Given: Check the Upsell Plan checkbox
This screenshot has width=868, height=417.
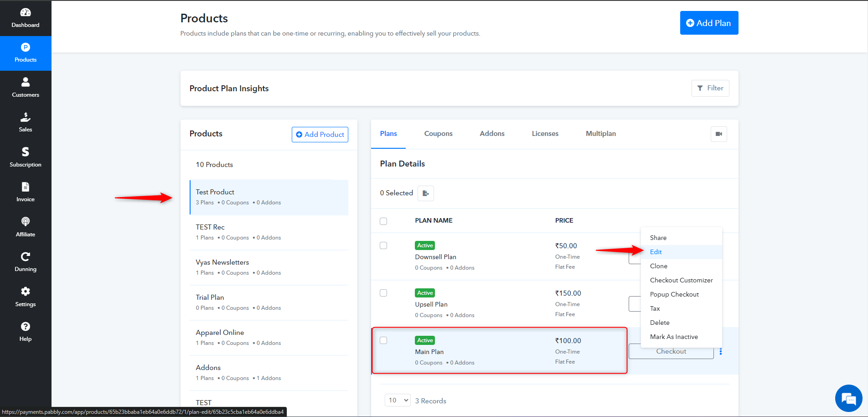Looking at the screenshot, I should pos(383,293).
